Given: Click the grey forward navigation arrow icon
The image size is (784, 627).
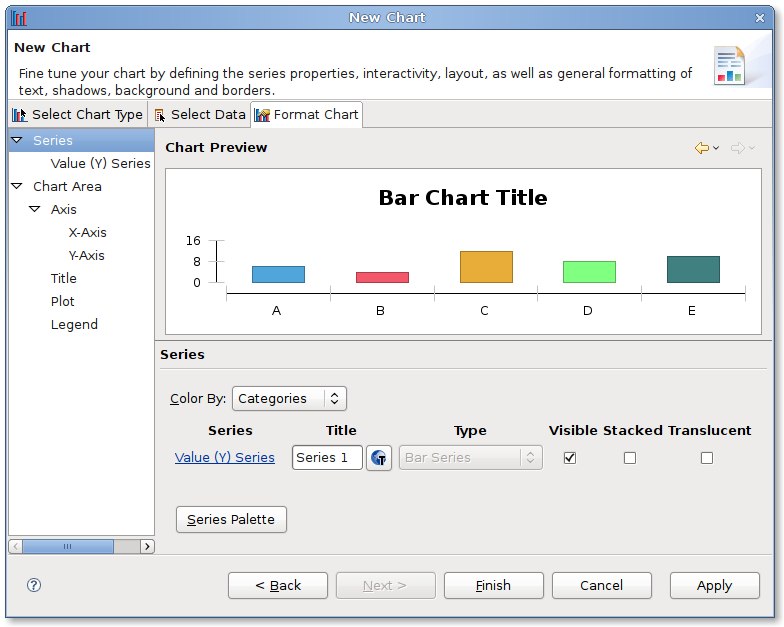Looking at the screenshot, I should 738,148.
